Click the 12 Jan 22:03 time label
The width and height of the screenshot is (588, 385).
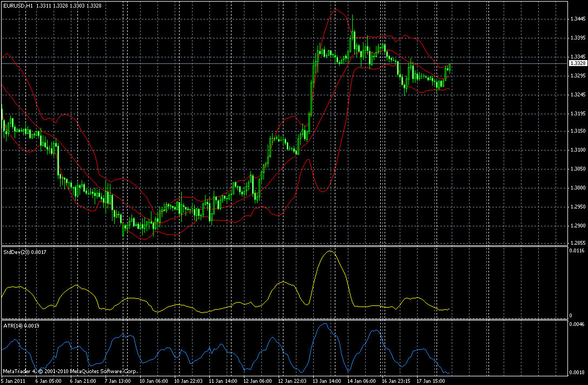[x=292, y=381]
